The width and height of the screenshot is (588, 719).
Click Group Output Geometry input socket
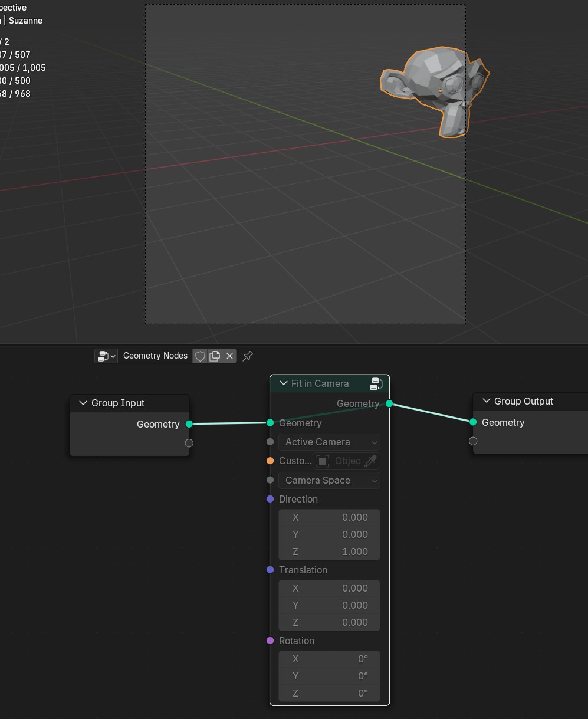pyautogui.click(x=473, y=422)
